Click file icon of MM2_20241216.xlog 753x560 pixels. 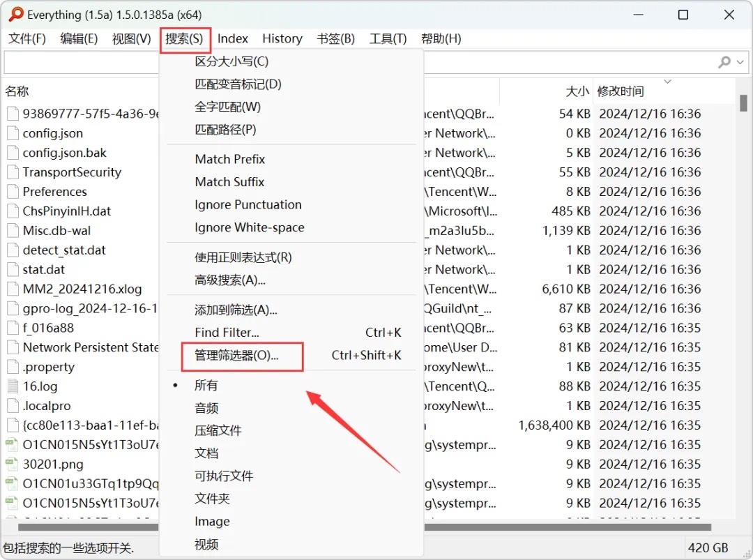point(13,289)
